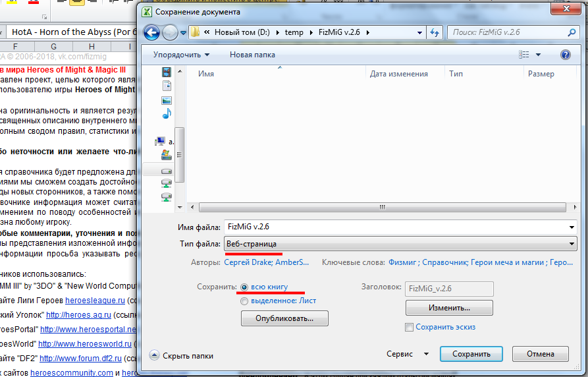The width and height of the screenshot is (588, 377).
Task: Select the 'выделенное: Лист' radio button
Action: point(245,301)
